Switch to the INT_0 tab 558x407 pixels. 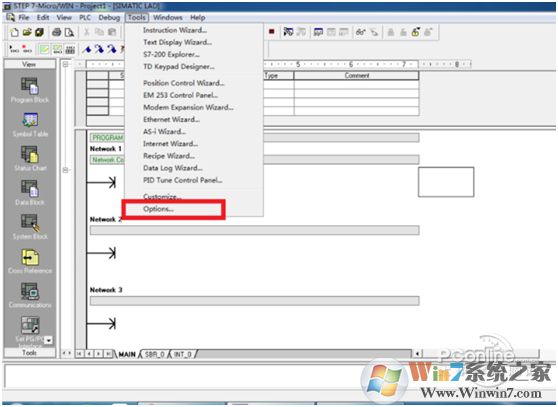[183, 354]
